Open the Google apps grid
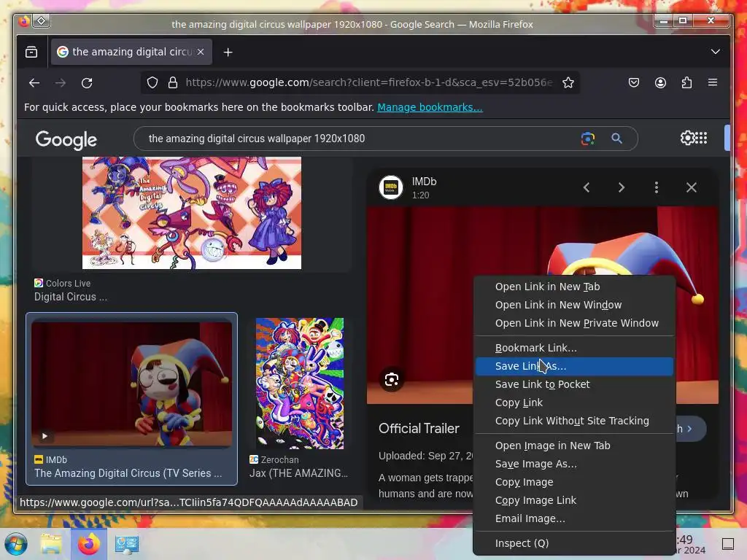 [x=701, y=138]
